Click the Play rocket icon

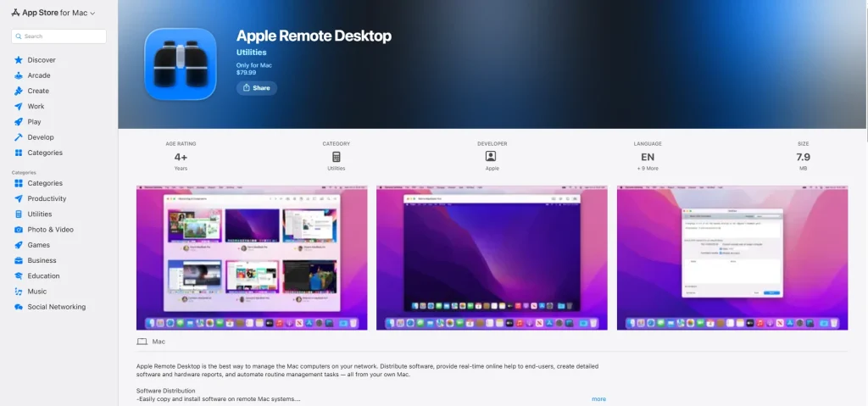[x=19, y=122]
